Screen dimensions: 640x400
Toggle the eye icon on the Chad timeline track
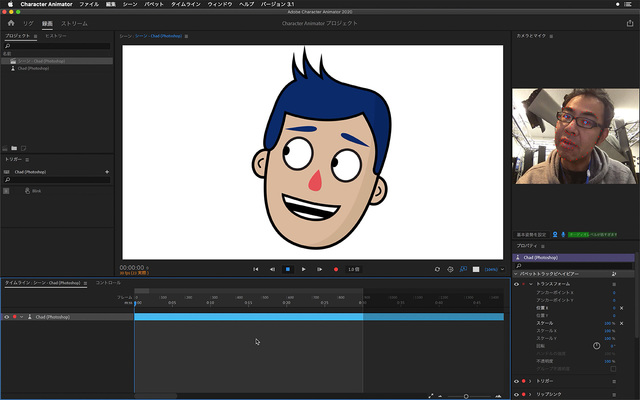click(x=6, y=316)
